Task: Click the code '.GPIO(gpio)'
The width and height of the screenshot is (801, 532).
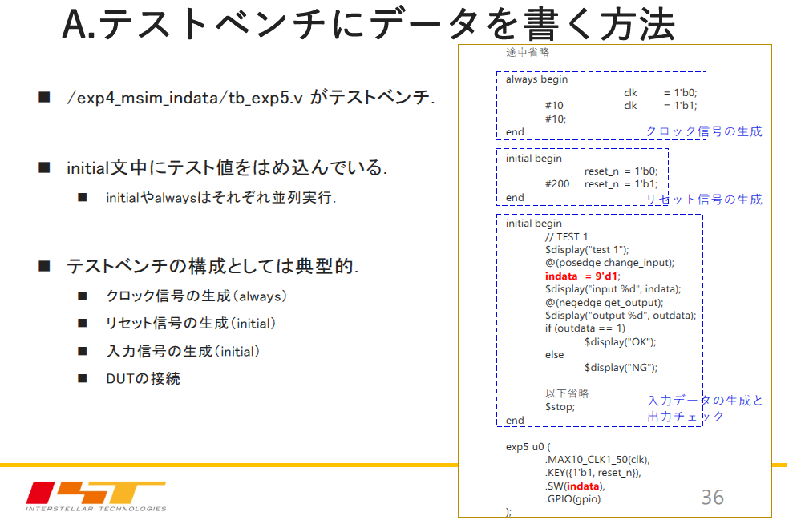Action: pyautogui.click(x=572, y=499)
